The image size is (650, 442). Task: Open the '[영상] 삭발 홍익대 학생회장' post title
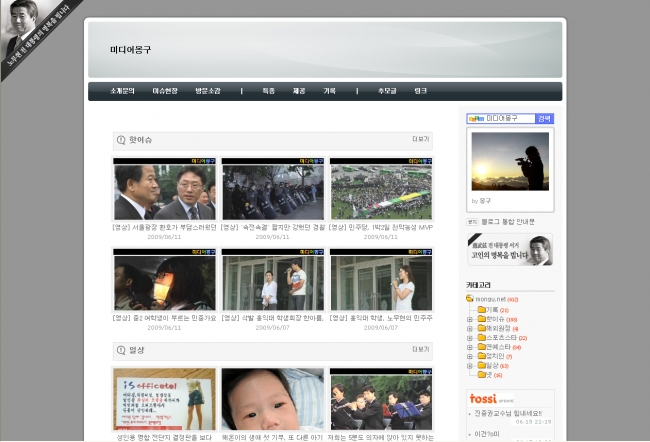coord(273,318)
